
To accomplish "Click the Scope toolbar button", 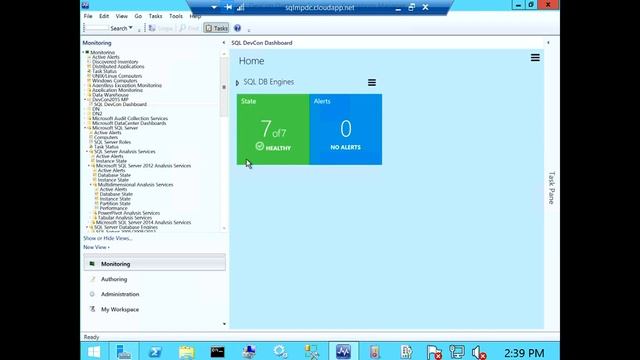I will pyautogui.click(x=161, y=28).
